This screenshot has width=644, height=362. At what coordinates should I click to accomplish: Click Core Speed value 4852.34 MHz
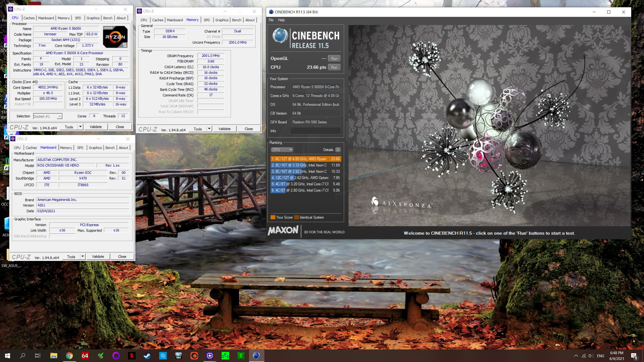48,87
